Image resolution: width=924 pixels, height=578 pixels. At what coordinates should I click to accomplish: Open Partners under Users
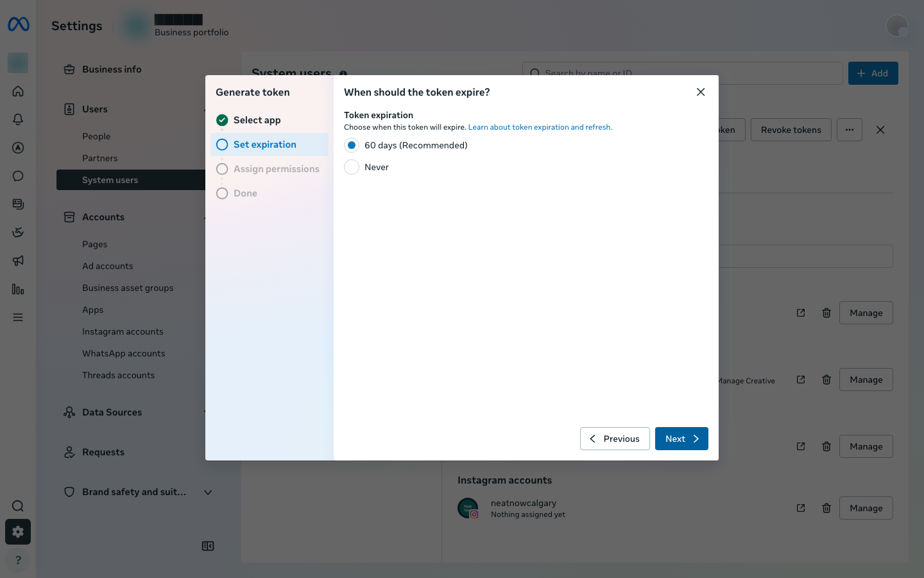coord(100,158)
